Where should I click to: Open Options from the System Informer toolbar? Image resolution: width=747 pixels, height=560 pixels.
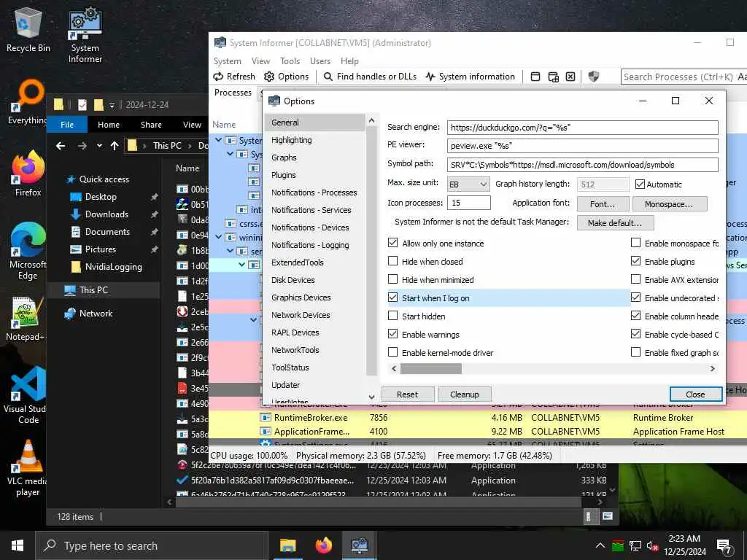(x=286, y=77)
